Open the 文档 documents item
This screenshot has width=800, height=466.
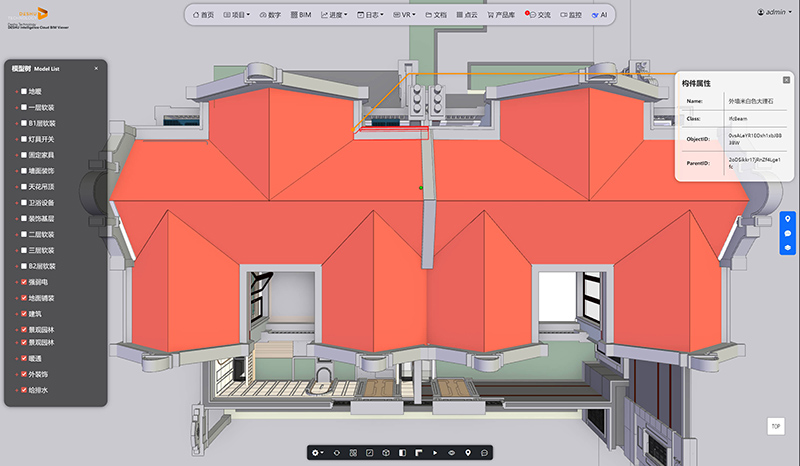coord(436,15)
